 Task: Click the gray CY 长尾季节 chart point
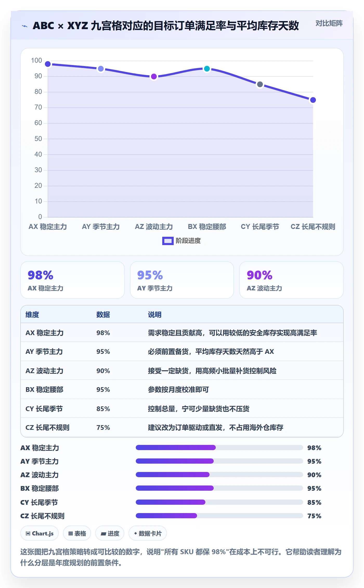[x=260, y=84]
